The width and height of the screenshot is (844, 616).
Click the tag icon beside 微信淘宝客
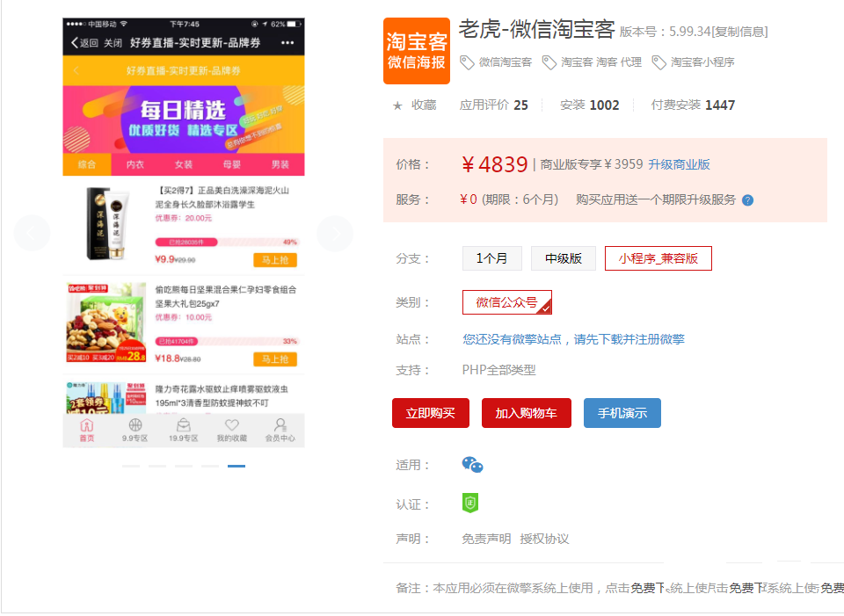click(x=467, y=62)
